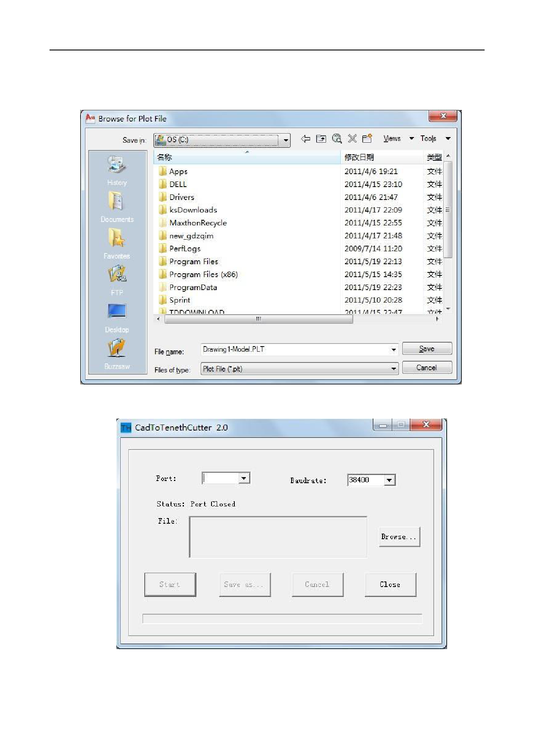The width and height of the screenshot is (535, 756).
Task: Click the Back arrow toolbar icon
Action: click(305, 139)
